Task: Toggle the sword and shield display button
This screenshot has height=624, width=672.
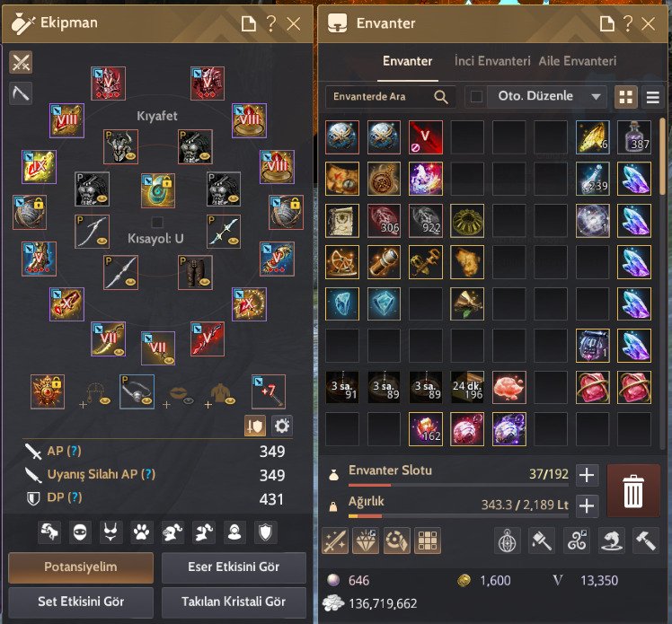Action: (255, 426)
